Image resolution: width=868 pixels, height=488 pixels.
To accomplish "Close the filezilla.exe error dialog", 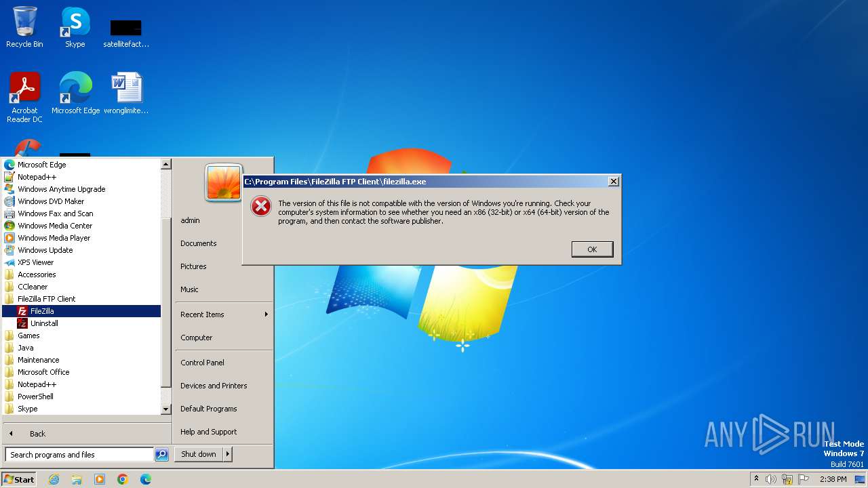I will (x=613, y=182).
